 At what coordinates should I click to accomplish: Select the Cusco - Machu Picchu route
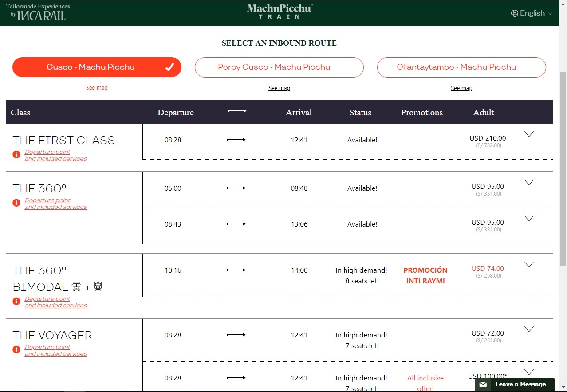[97, 67]
